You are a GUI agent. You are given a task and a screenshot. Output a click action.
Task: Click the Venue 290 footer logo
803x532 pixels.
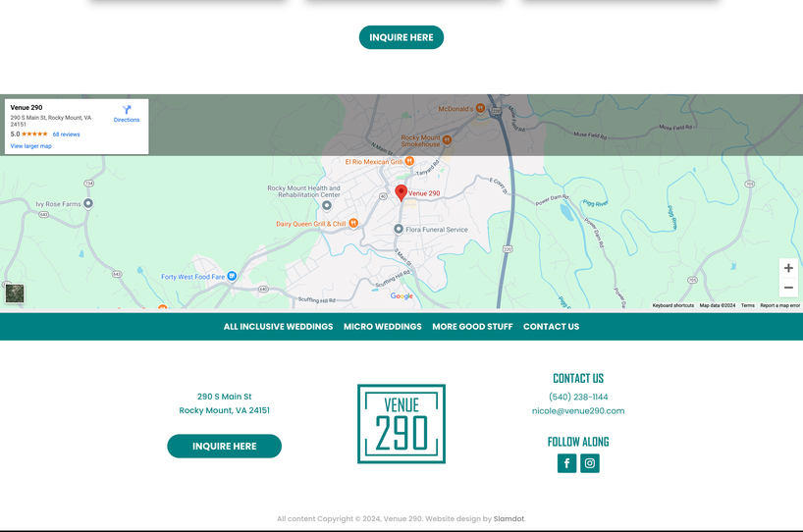(x=401, y=423)
